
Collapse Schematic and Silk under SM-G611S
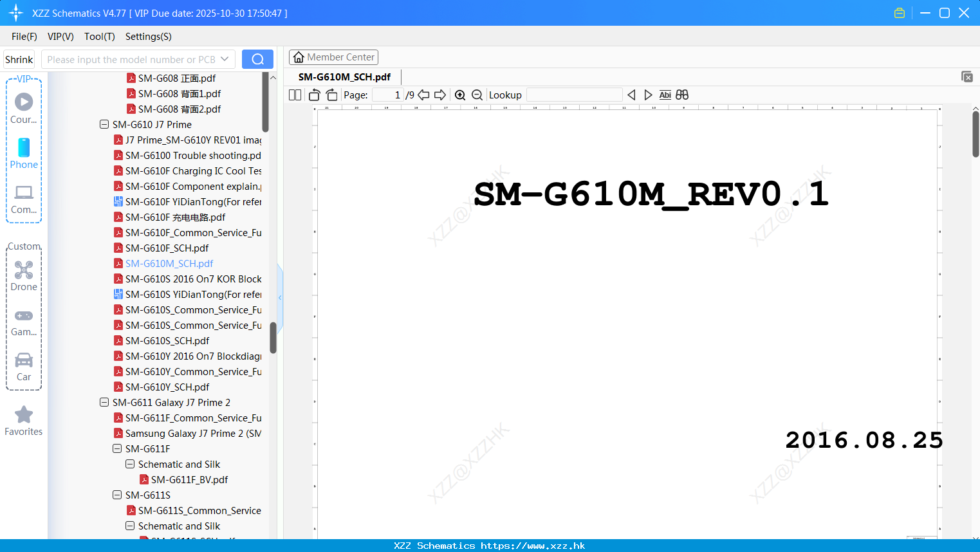[x=130, y=526]
